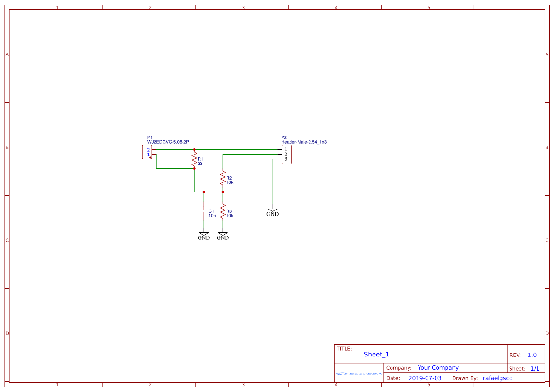The image size is (555, 392).
Task: Click the Sheet_1 title text
Action: coord(376,354)
